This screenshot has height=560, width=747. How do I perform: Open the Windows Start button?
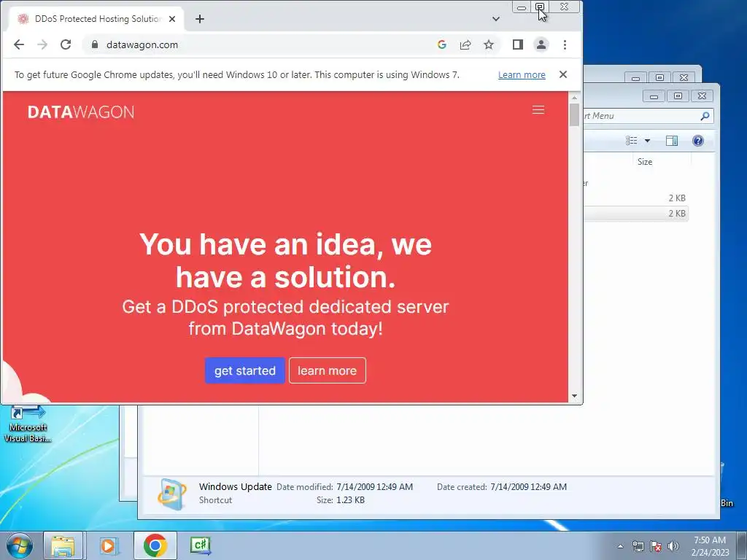(x=20, y=545)
